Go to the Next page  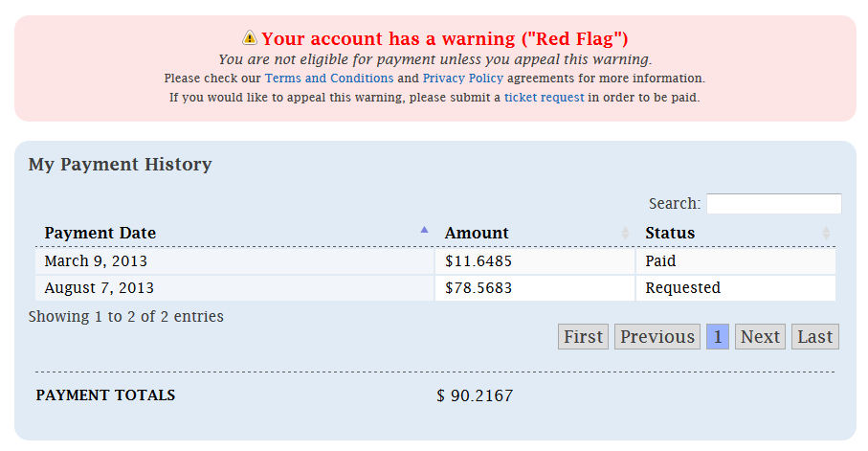[x=760, y=337]
